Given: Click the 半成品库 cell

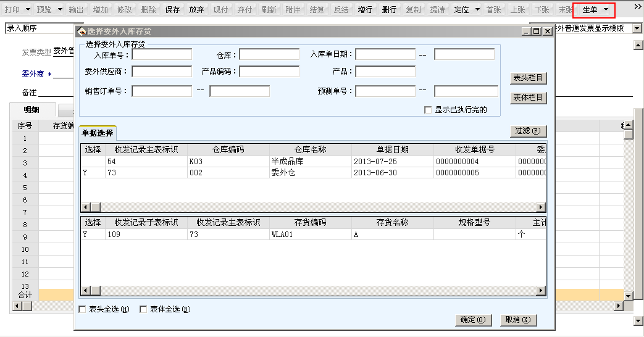Looking at the screenshot, I should (x=310, y=162).
